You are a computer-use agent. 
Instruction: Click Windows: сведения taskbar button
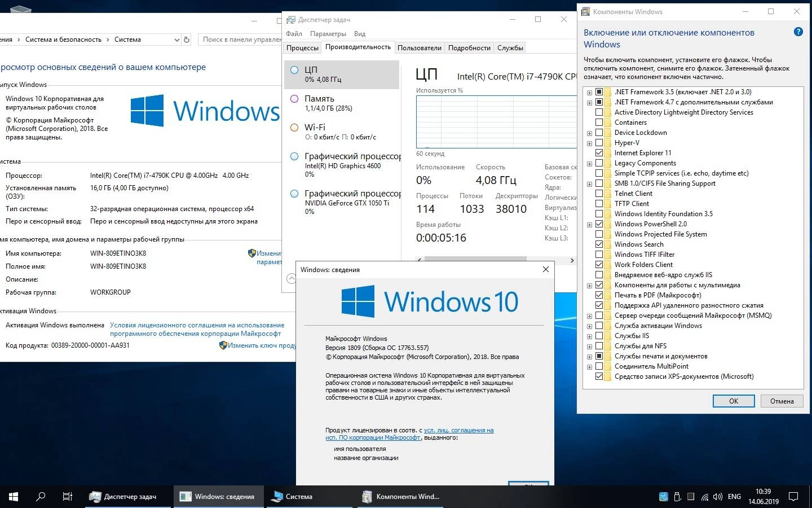tap(218, 497)
